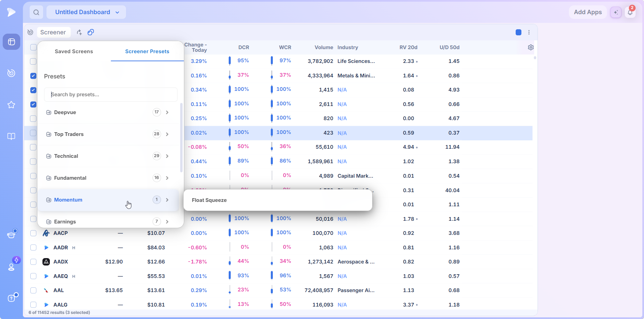Open the Momentum preset category

pyautogui.click(x=108, y=200)
